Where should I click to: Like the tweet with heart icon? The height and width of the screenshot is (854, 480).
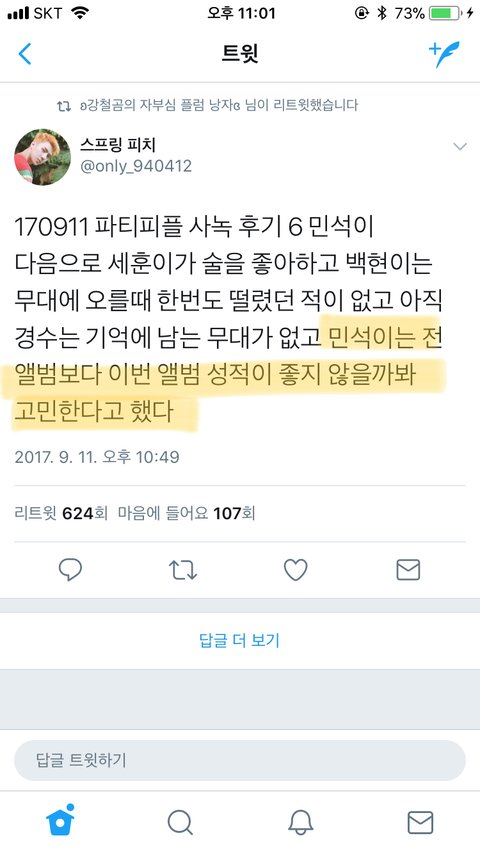[x=296, y=570]
